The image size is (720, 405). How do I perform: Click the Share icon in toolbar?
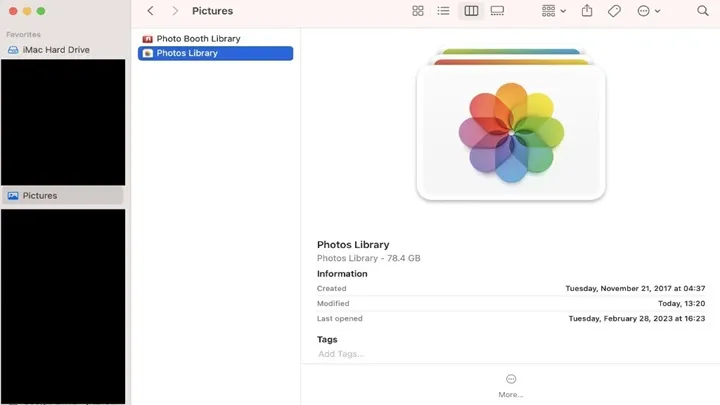(587, 11)
